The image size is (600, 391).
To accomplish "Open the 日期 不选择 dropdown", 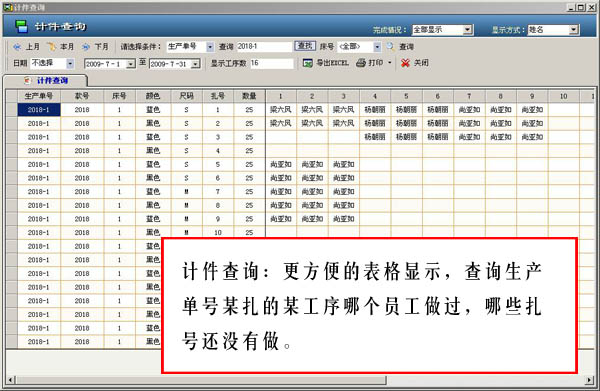I will pos(70,63).
